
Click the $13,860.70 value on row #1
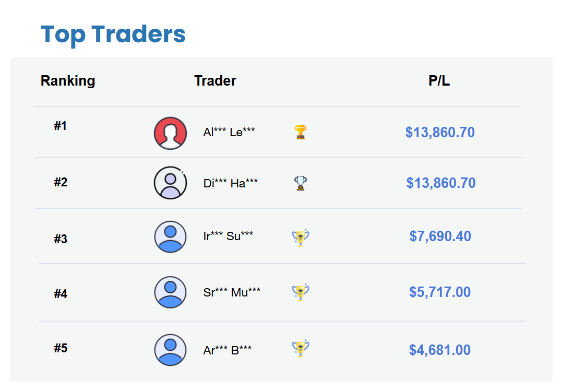click(440, 133)
